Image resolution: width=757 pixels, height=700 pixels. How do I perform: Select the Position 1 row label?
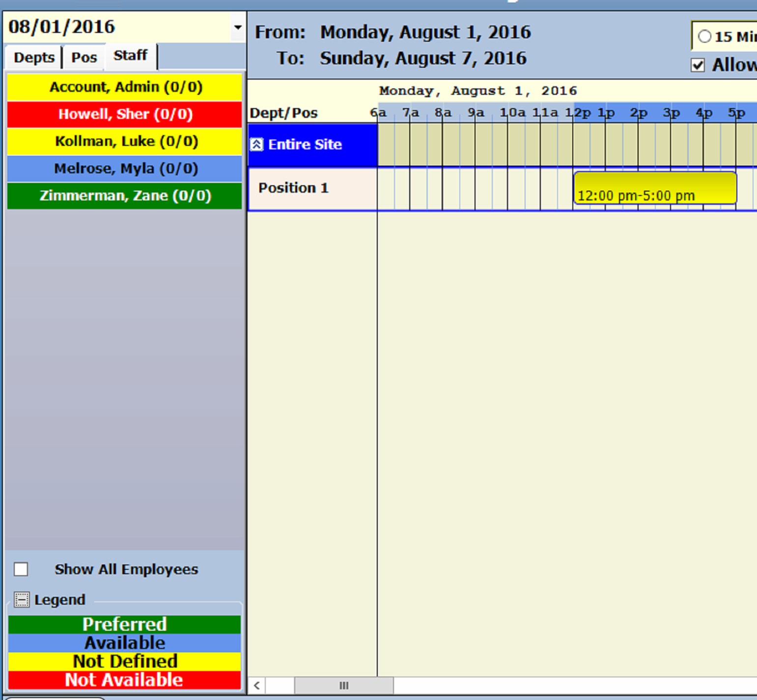[x=293, y=188]
